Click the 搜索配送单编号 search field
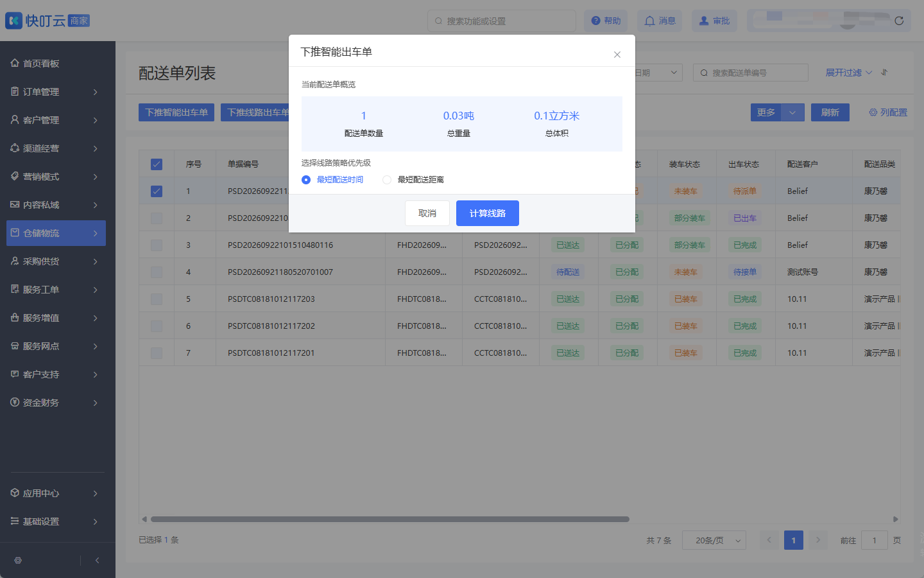The width and height of the screenshot is (924, 578). point(751,73)
